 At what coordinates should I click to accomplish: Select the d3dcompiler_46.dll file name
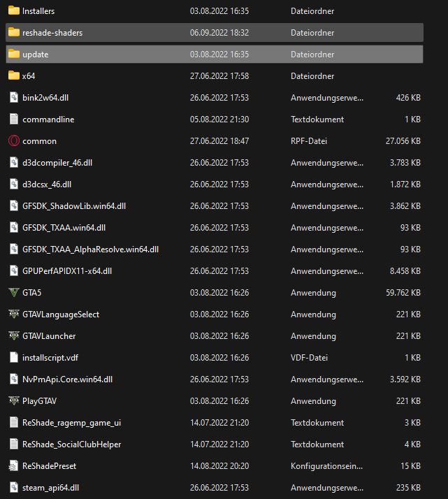pyautogui.click(x=57, y=163)
